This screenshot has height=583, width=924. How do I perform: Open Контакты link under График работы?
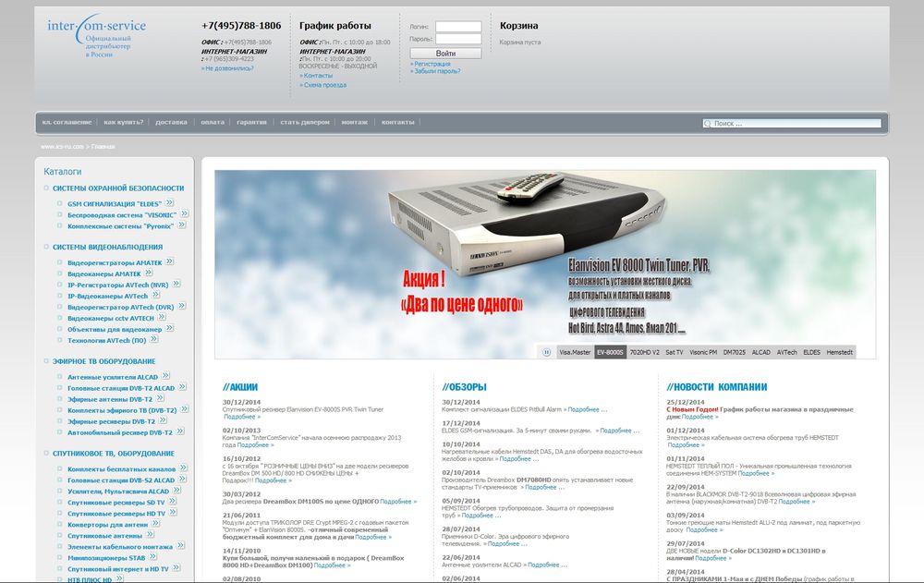[x=316, y=76]
